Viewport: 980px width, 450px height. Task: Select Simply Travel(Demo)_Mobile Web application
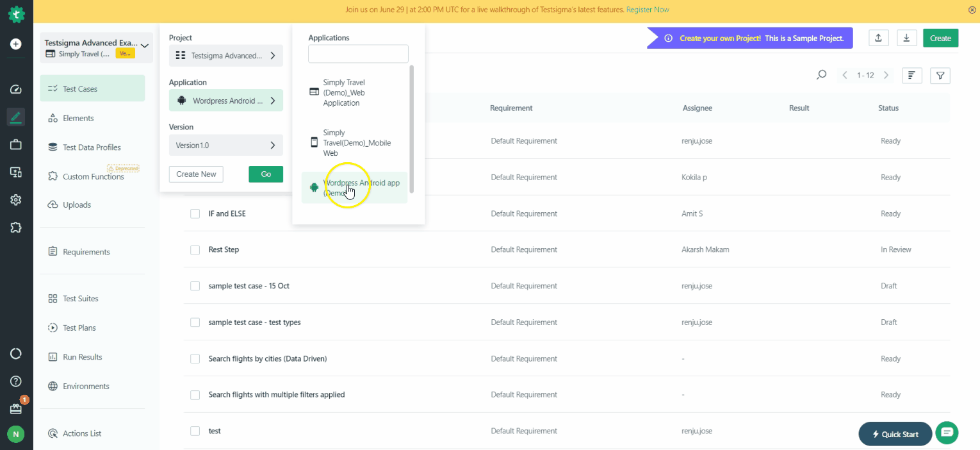[x=354, y=143]
